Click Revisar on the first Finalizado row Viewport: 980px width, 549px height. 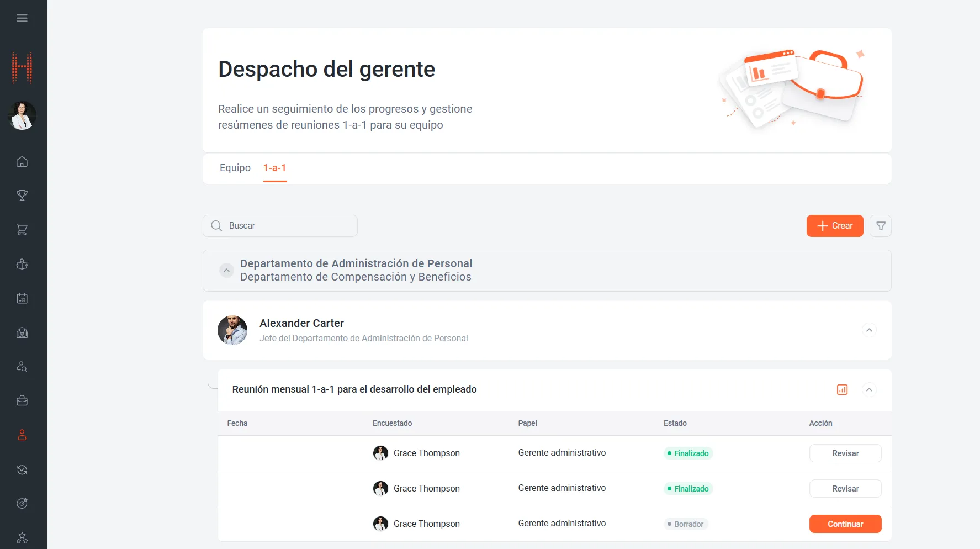pyautogui.click(x=845, y=453)
